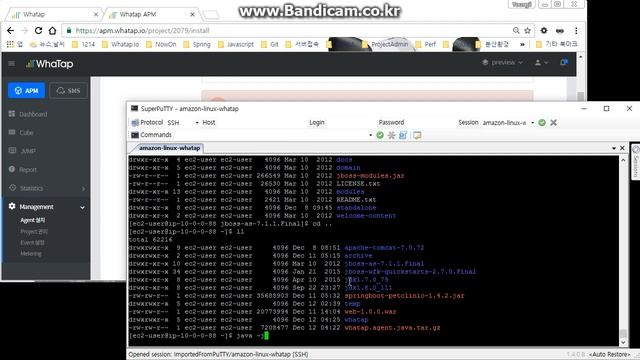Open a new browser tab
The height and width of the screenshot is (360, 640).
pyautogui.click(x=211, y=15)
